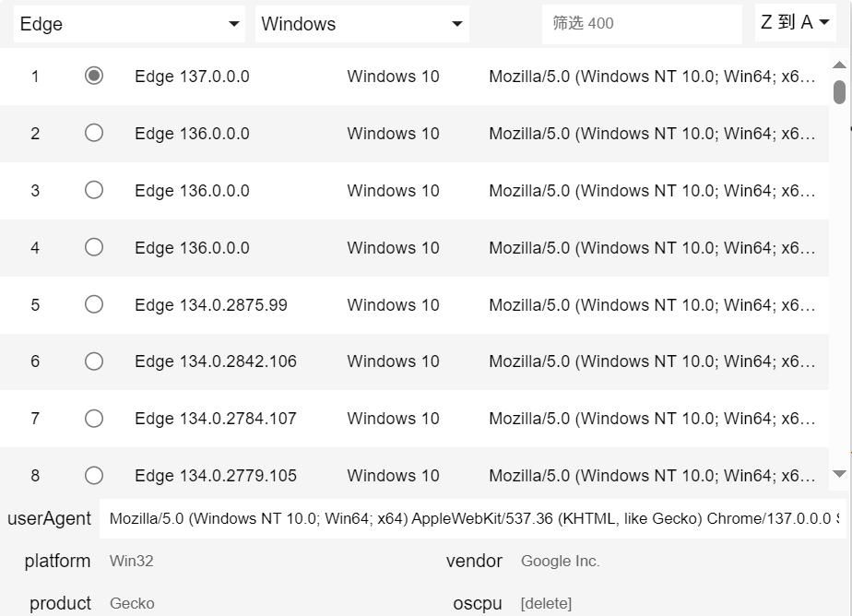852x616 pixels.
Task: Open the Windows OS dropdown
Action: (x=361, y=24)
